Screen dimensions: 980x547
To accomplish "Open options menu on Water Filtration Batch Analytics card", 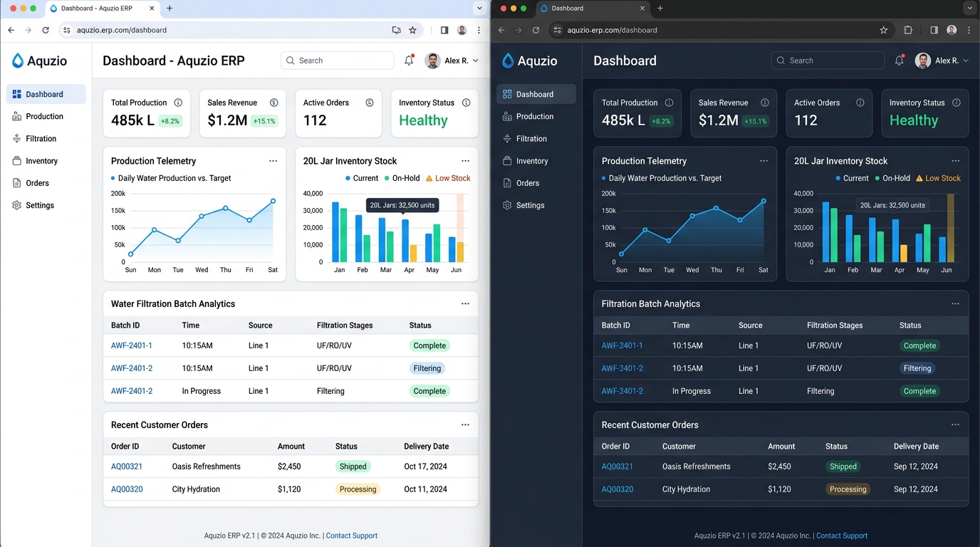I will (x=465, y=303).
